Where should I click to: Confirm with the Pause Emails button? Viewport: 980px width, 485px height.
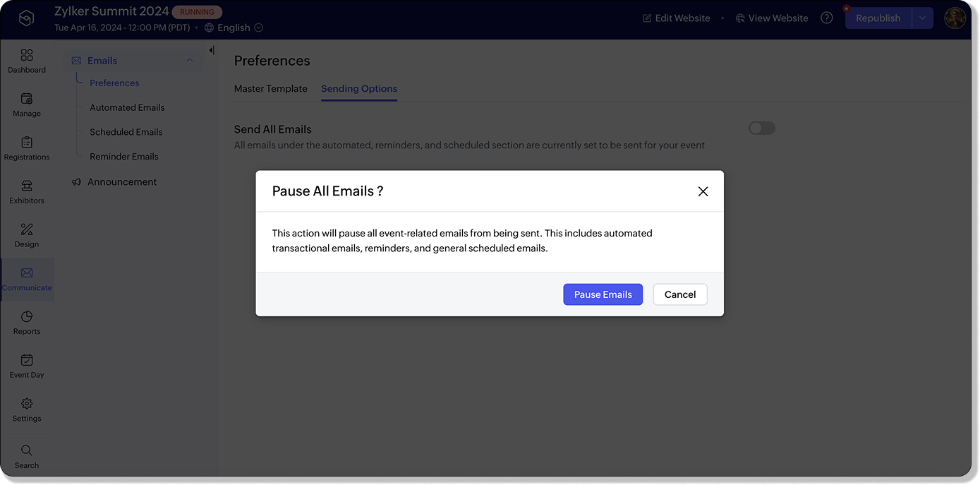(603, 294)
